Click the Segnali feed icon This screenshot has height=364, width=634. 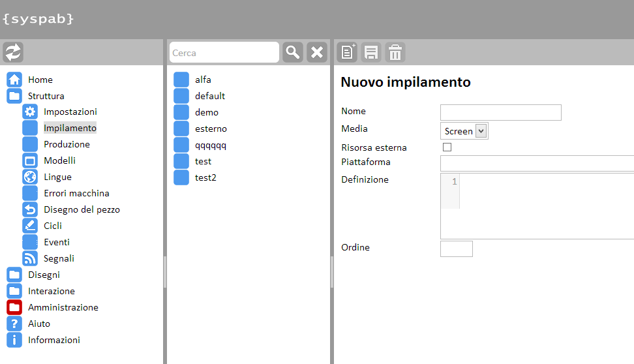click(x=30, y=258)
